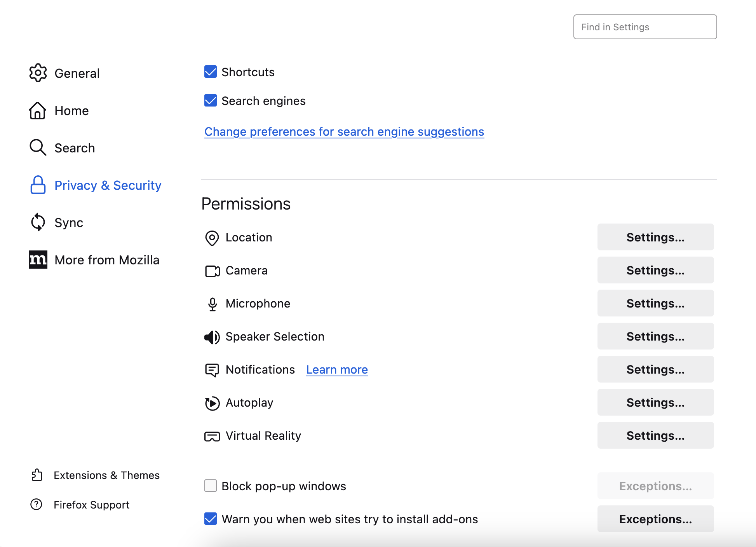Uncheck the Search engines checkbox
This screenshot has width=756, height=547.
coord(210,101)
